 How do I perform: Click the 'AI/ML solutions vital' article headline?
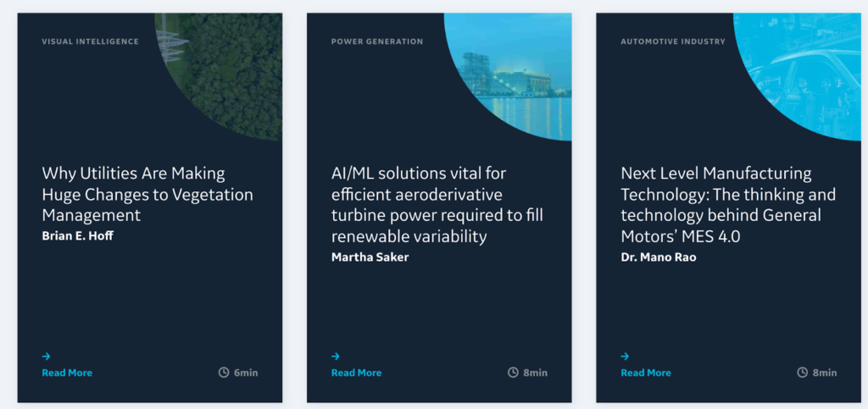click(428, 204)
